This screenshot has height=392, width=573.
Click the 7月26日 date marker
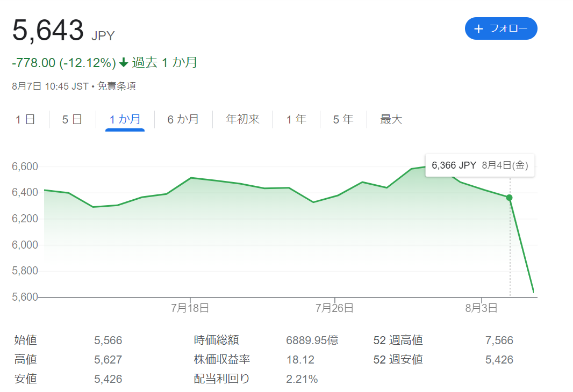coord(334,308)
